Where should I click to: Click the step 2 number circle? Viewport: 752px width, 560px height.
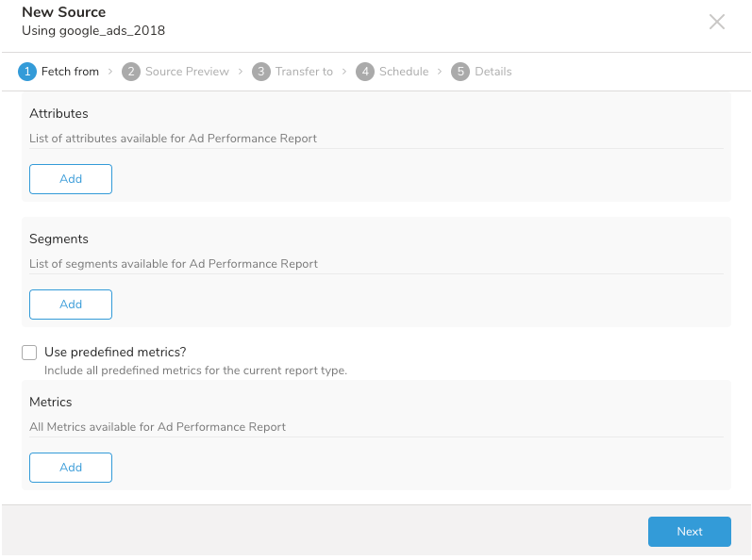click(x=131, y=72)
